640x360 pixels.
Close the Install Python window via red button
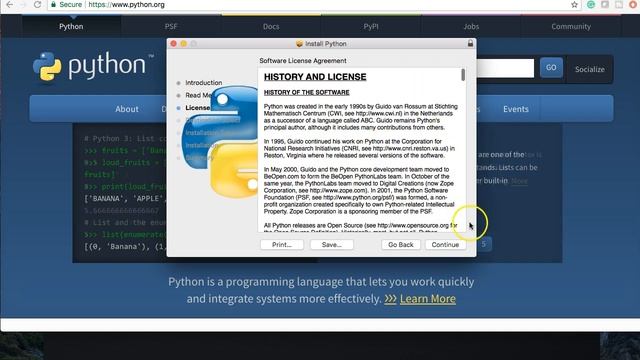[173, 43]
